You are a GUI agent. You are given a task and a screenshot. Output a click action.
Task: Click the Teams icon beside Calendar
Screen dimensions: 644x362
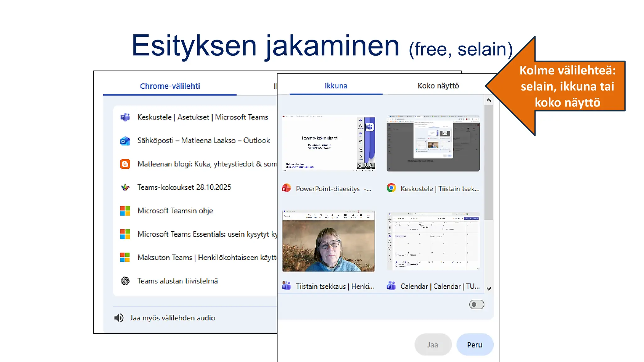[x=391, y=286]
